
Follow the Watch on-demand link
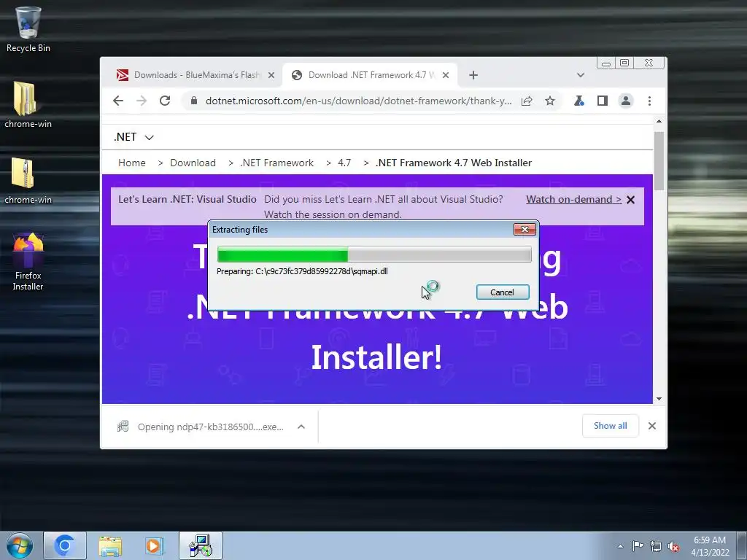pos(573,200)
